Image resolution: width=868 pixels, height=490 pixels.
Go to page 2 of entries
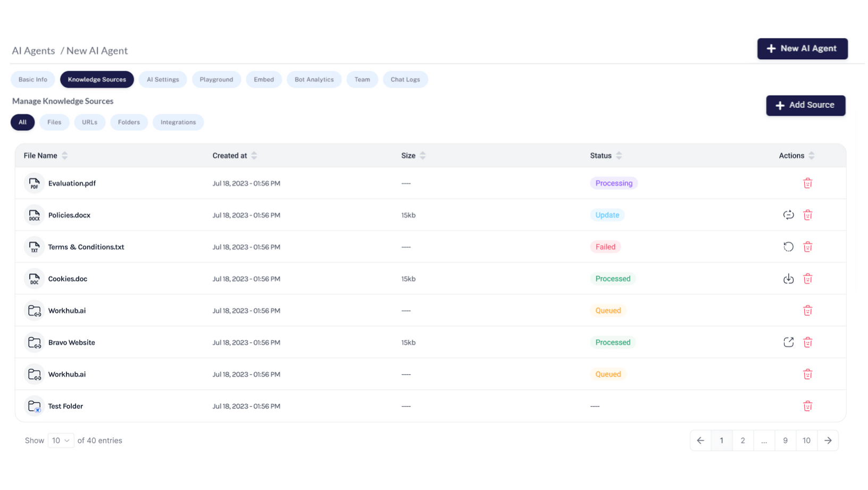point(742,440)
